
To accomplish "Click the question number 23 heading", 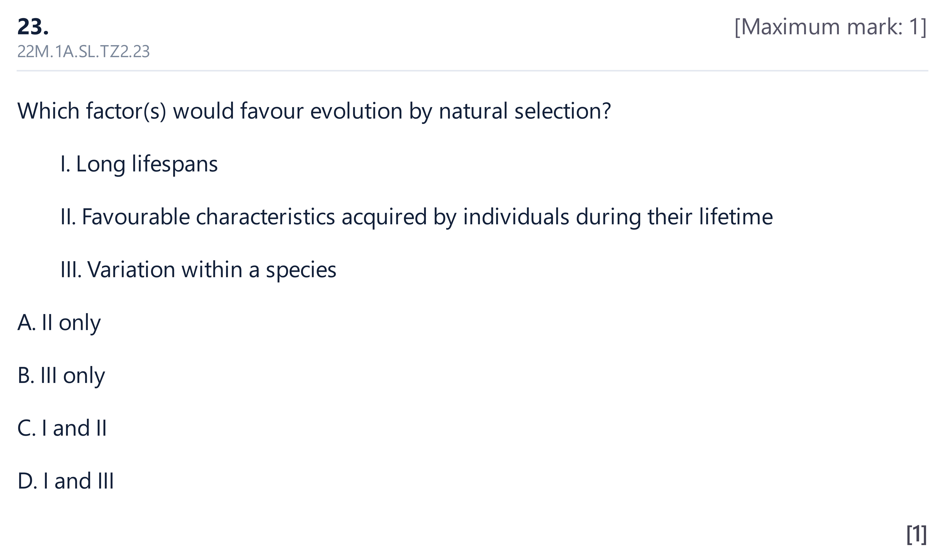I will (x=33, y=27).
